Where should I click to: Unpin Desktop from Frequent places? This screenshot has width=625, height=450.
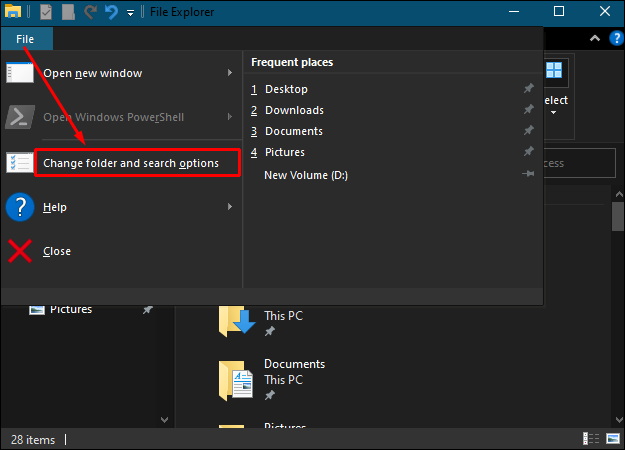tap(529, 88)
